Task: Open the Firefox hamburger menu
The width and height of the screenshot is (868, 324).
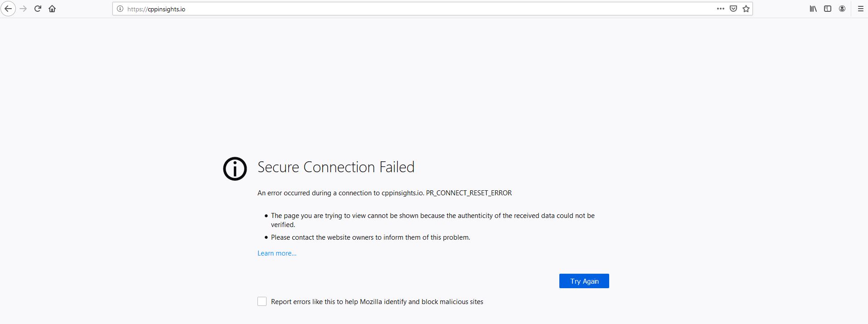Action: 859,8
